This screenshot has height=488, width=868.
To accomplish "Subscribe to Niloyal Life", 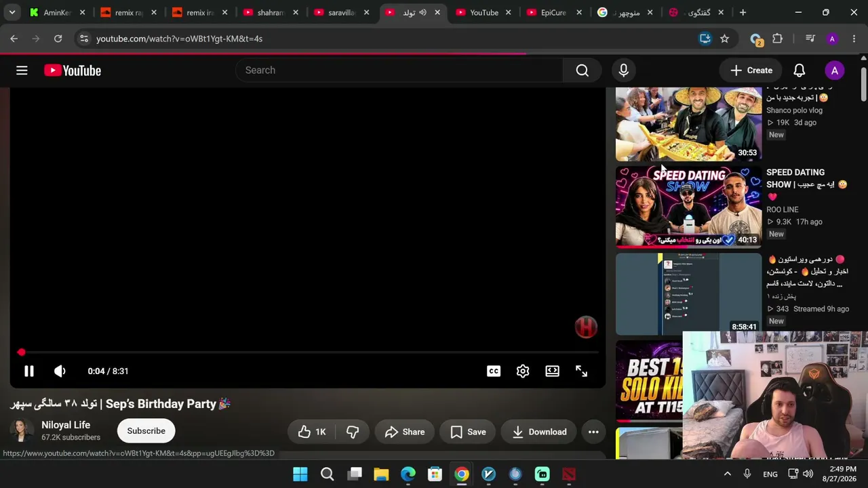I will tap(146, 431).
